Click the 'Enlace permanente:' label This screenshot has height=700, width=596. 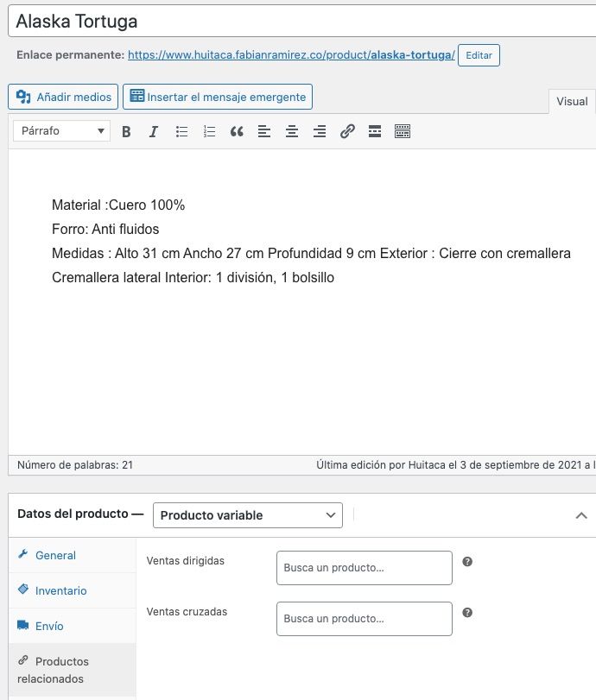coord(71,55)
